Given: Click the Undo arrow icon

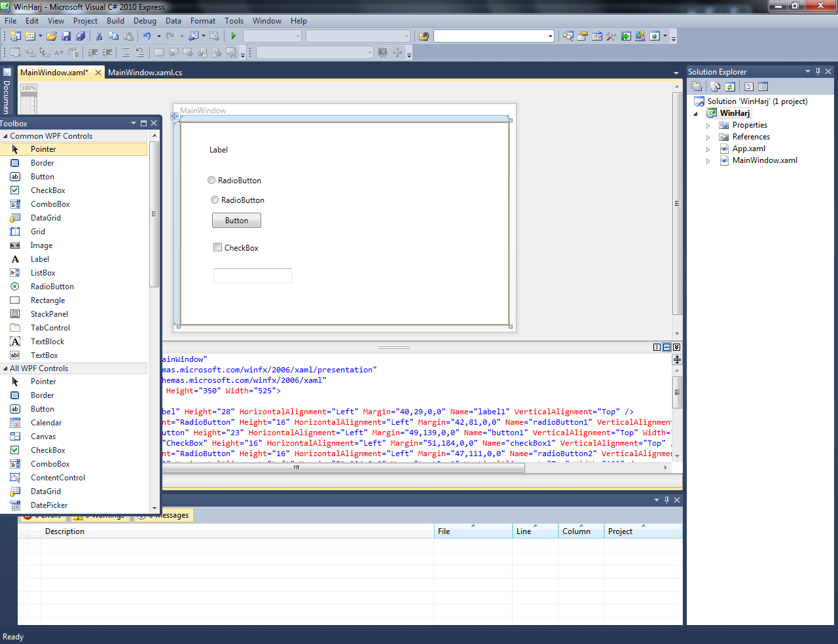Looking at the screenshot, I should (147, 36).
